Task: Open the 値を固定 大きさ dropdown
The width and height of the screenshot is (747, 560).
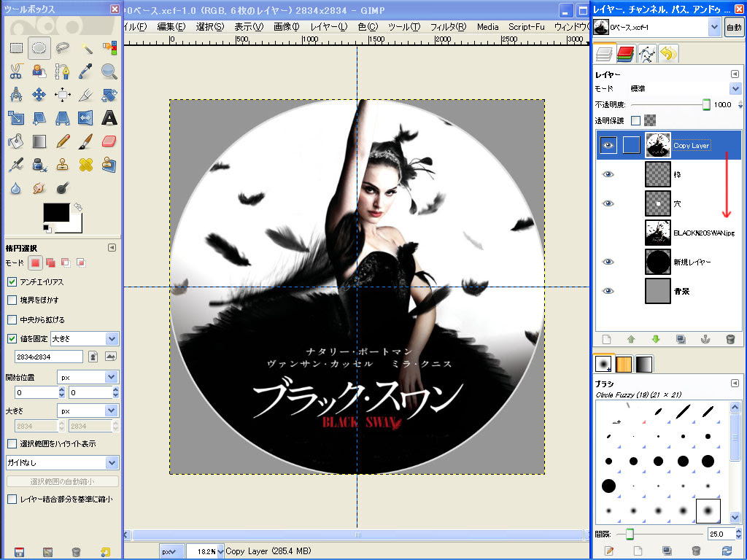Action: click(85, 338)
